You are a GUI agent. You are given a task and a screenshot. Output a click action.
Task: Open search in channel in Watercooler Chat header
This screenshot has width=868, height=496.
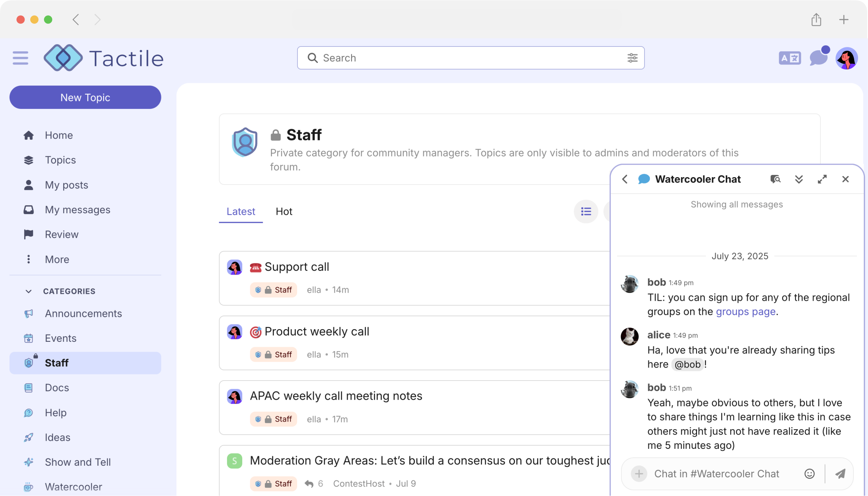[776, 179]
